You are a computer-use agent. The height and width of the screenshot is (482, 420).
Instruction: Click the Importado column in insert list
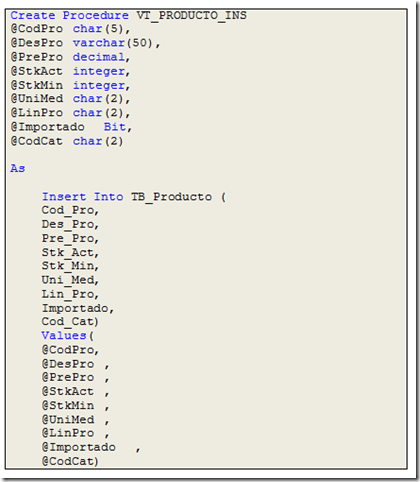pyautogui.click(x=75, y=308)
